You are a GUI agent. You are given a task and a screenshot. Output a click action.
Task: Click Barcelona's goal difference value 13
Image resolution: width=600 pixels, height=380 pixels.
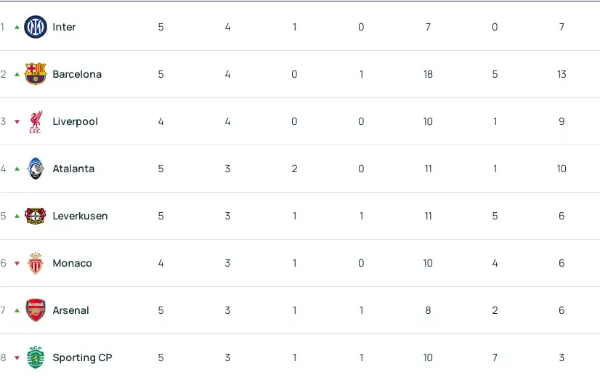coord(561,74)
